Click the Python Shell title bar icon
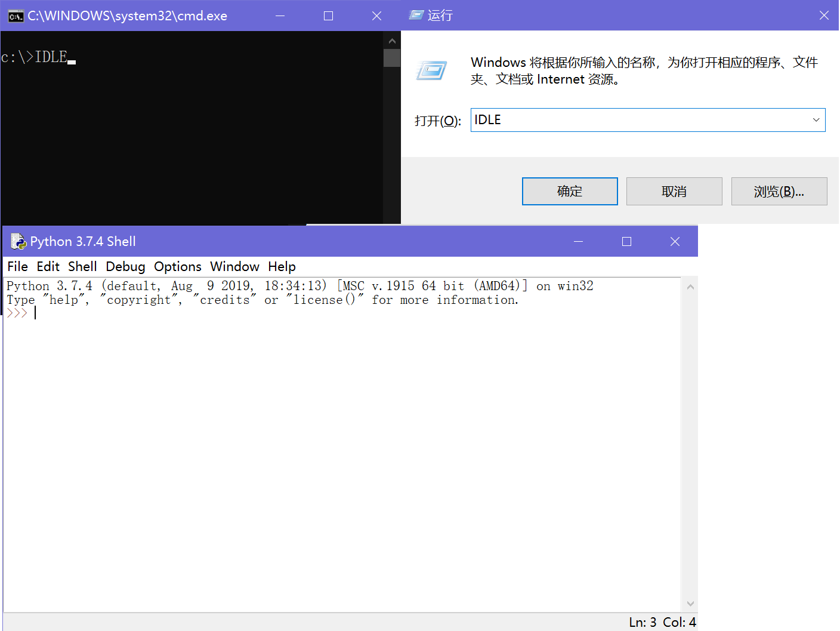The height and width of the screenshot is (631, 840). coord(18,241)
